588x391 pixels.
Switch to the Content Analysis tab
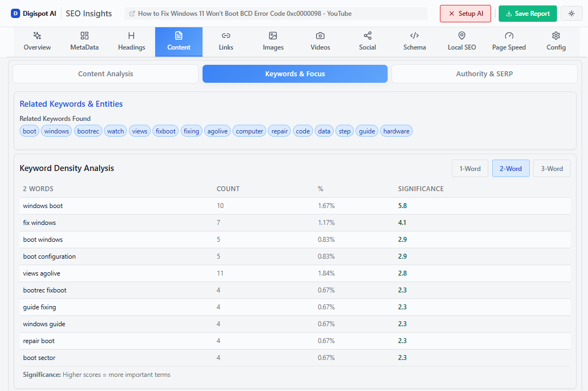click(105, 74)
